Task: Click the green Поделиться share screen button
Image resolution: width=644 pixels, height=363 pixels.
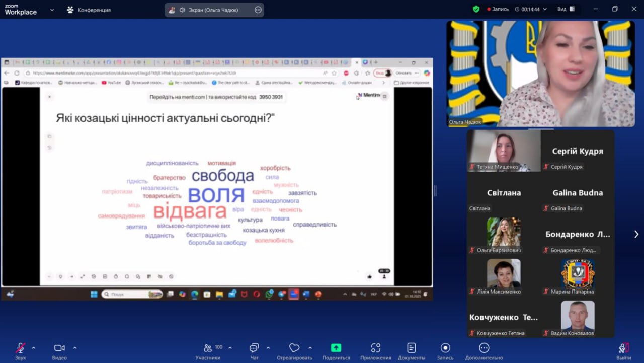Action: pos(336,348)
